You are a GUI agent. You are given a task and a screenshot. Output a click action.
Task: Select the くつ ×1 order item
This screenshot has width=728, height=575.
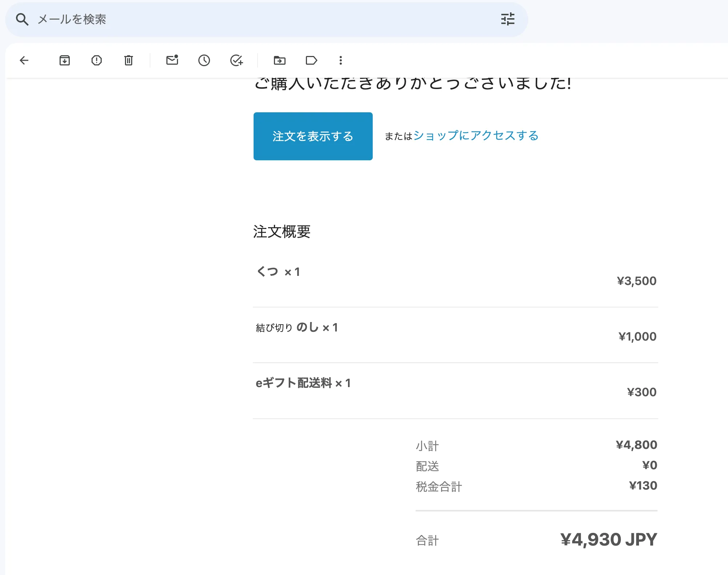click(278, 272)
